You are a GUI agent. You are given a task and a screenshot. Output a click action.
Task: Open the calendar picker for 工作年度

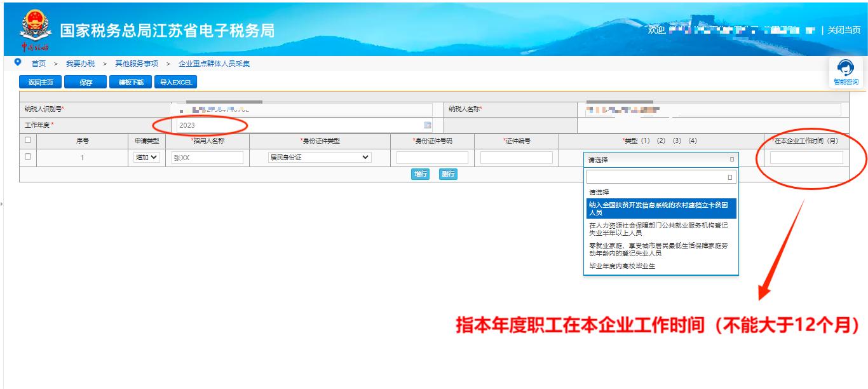coord(428,125)
